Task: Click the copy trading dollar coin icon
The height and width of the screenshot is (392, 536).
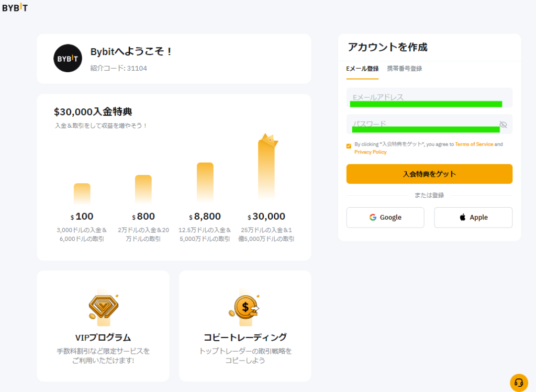Action: click(244, 307)
